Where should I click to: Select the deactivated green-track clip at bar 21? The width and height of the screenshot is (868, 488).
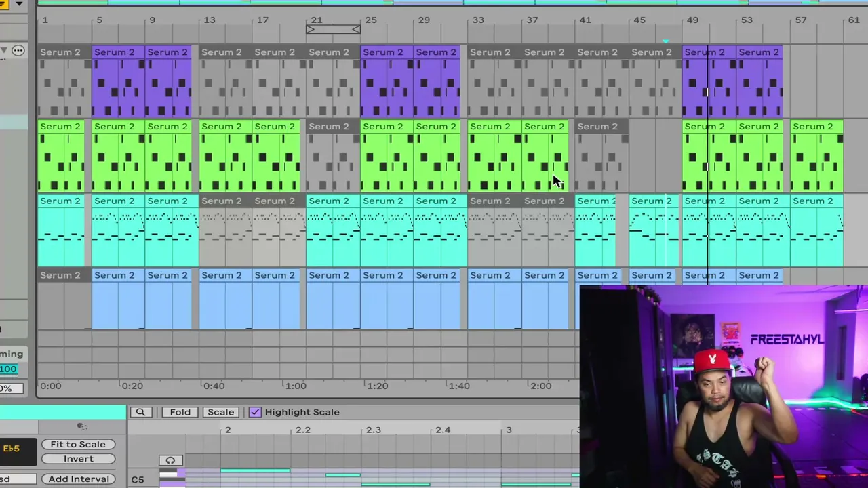[x=333, y=156]
